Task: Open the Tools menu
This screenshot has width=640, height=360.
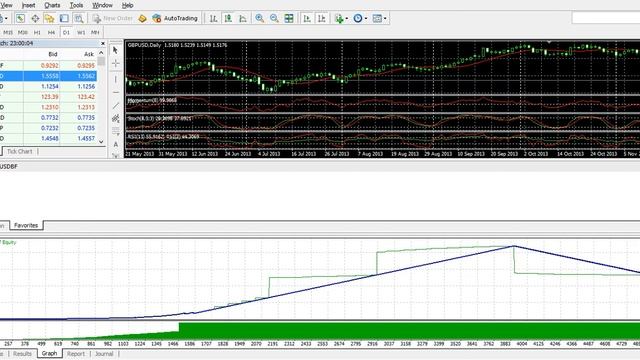Action: coord(76,5)
